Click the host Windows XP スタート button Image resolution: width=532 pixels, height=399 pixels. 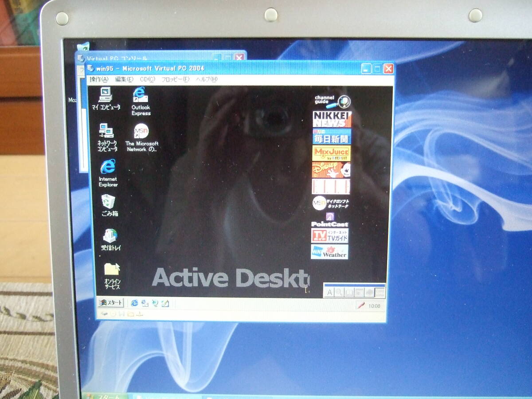coord(105,395)
